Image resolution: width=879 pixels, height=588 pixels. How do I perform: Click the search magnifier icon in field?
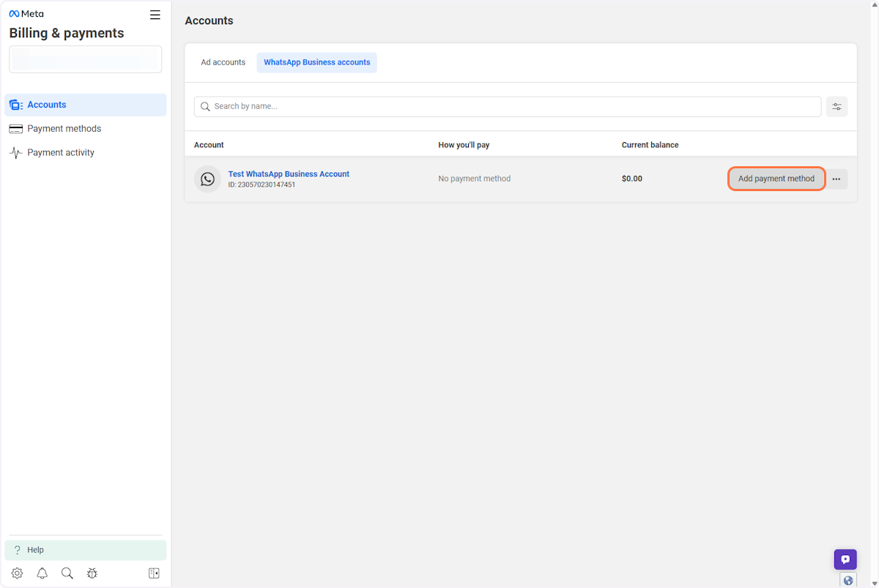point(205,107)
